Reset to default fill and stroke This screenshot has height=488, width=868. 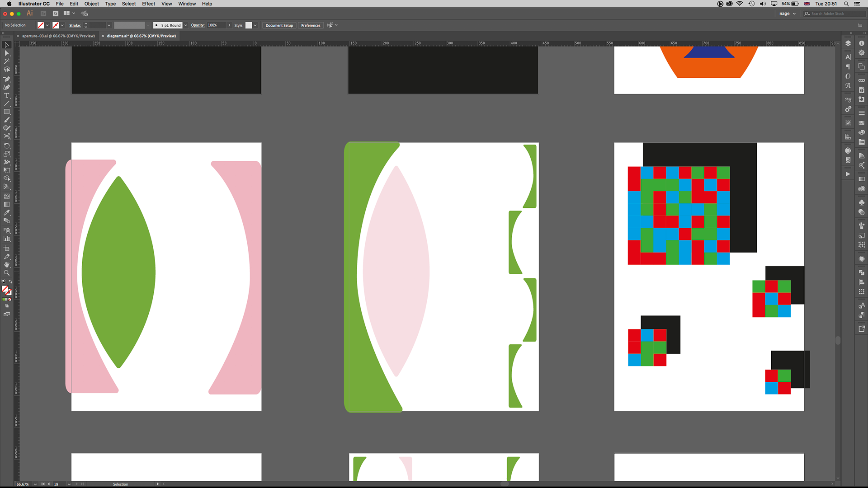(4, 282)
